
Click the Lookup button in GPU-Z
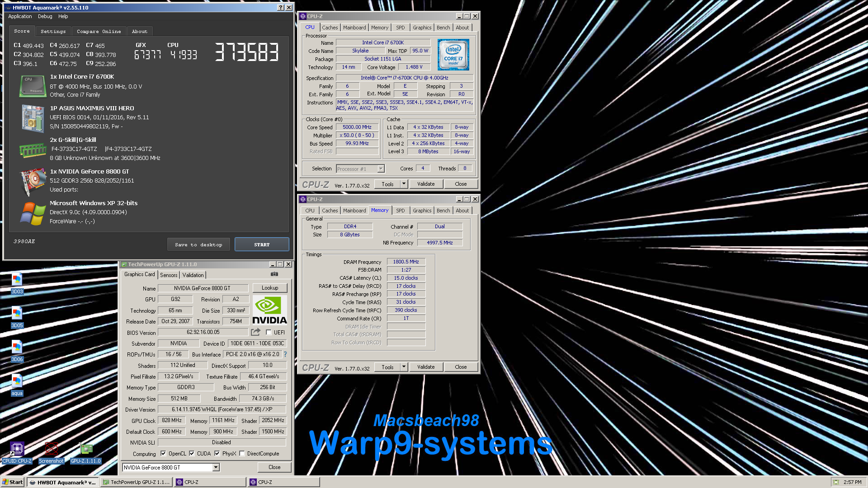coord(270,288)
